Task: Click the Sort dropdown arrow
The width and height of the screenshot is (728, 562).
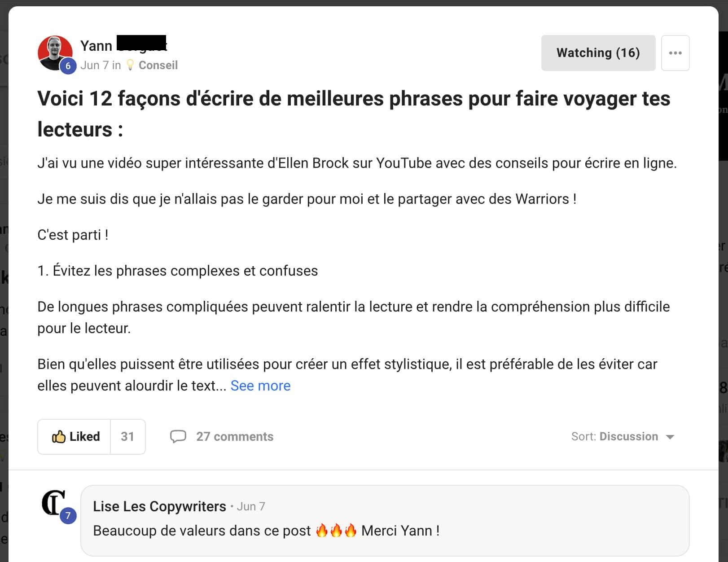Action: 670,437
